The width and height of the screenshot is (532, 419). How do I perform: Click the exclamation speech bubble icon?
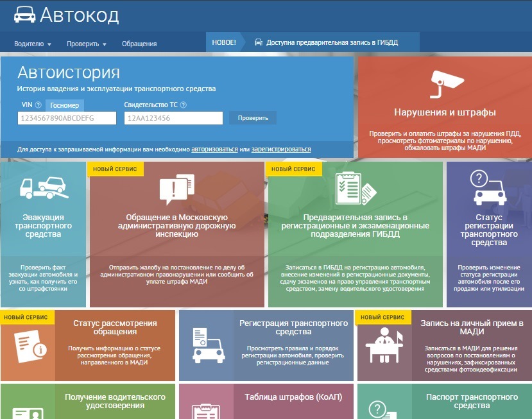pyautogui.click(x=176, y=189)
